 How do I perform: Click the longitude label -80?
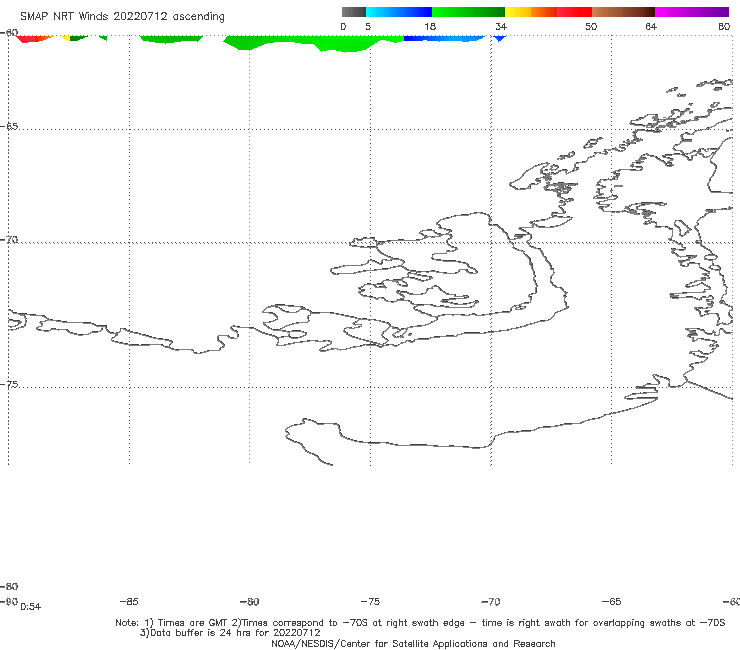click(x=249, y=601)
